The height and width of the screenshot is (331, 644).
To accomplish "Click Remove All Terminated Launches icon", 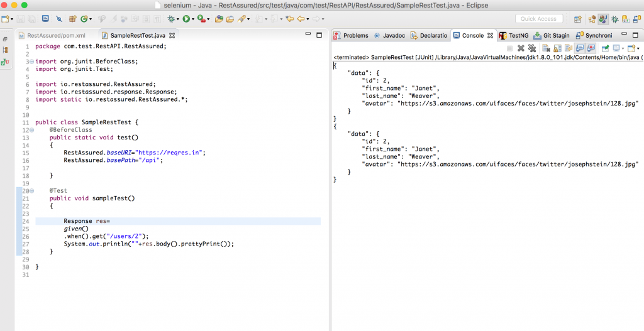I will point(532,48).
